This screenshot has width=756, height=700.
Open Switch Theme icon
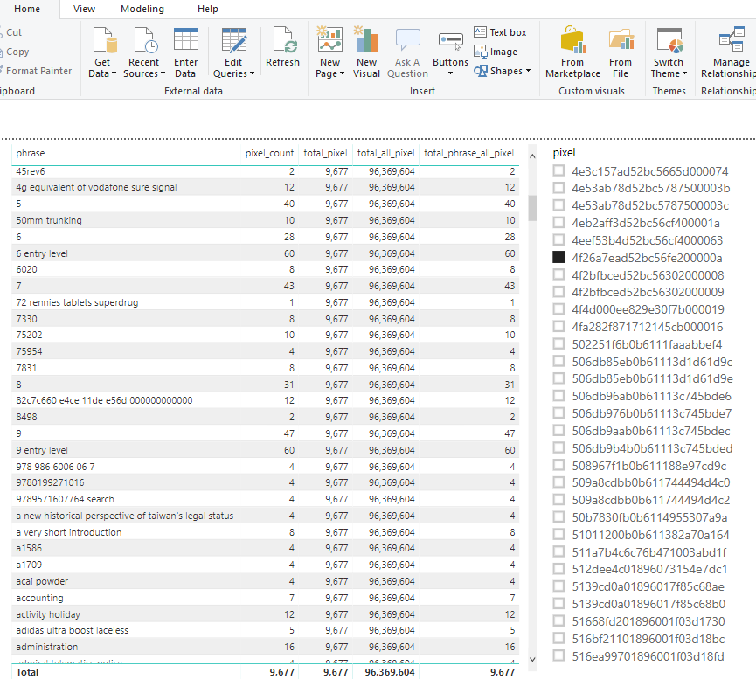pyautogui.click(x=669, y=39)
